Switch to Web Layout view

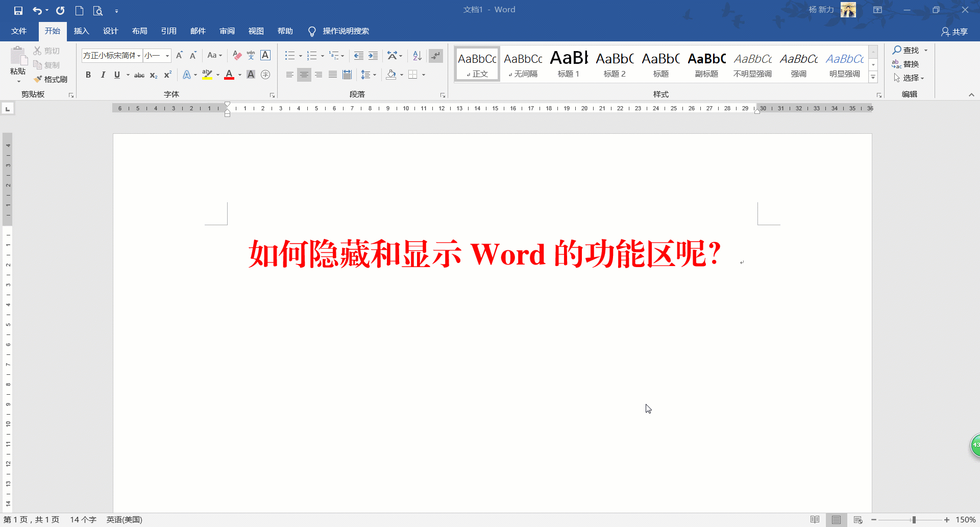pyautogui.click(x=857, y=520)
